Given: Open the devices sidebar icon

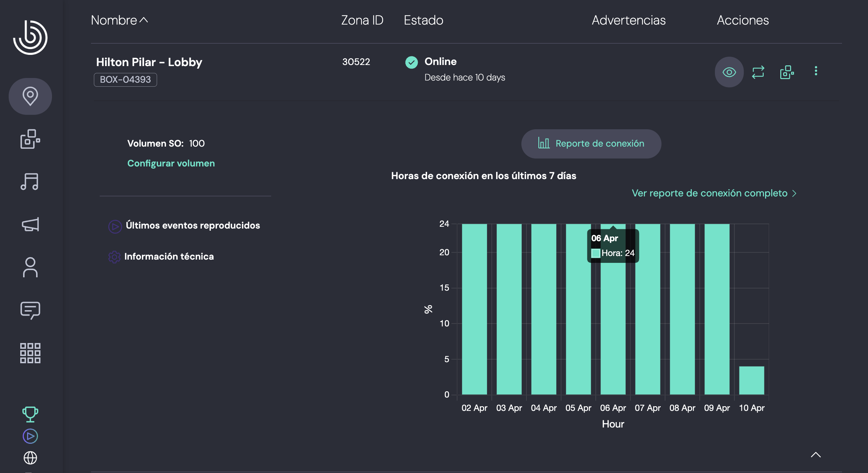Looking at the screenshot, I should click(x=30, y=139).
